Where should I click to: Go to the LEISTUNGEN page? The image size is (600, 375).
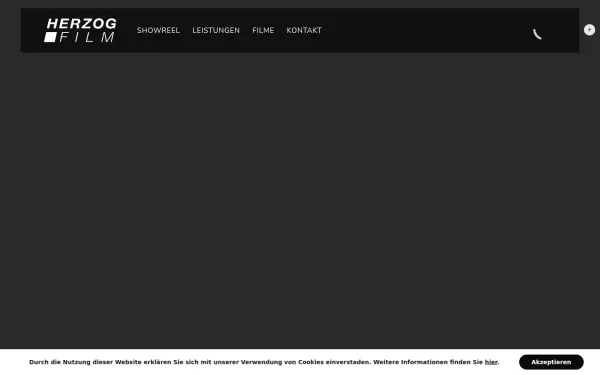pyautogui.click(x=216, y=30)
